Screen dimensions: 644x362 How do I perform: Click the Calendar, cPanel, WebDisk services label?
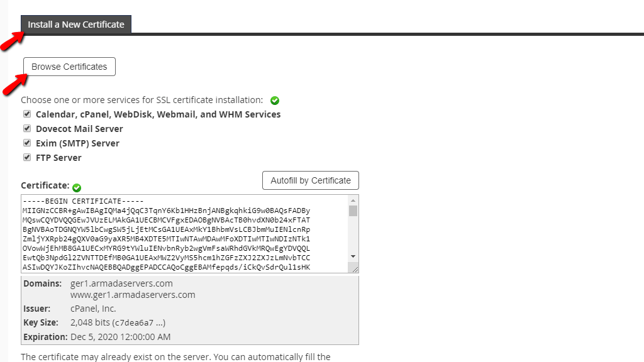158,114
